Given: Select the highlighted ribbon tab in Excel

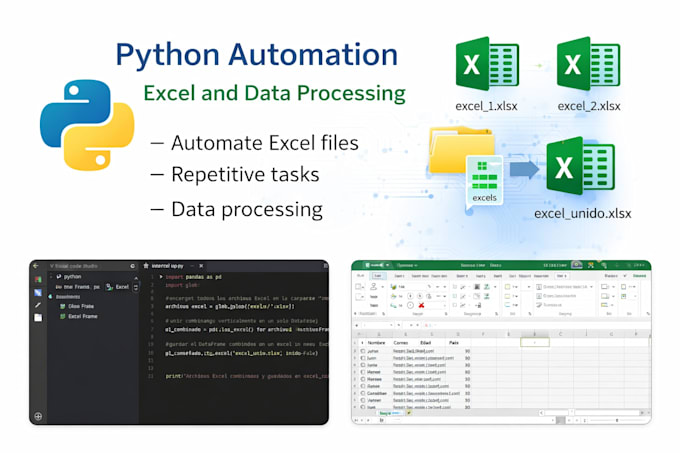Looking at the screenshot, I should [x=378, y=276].
